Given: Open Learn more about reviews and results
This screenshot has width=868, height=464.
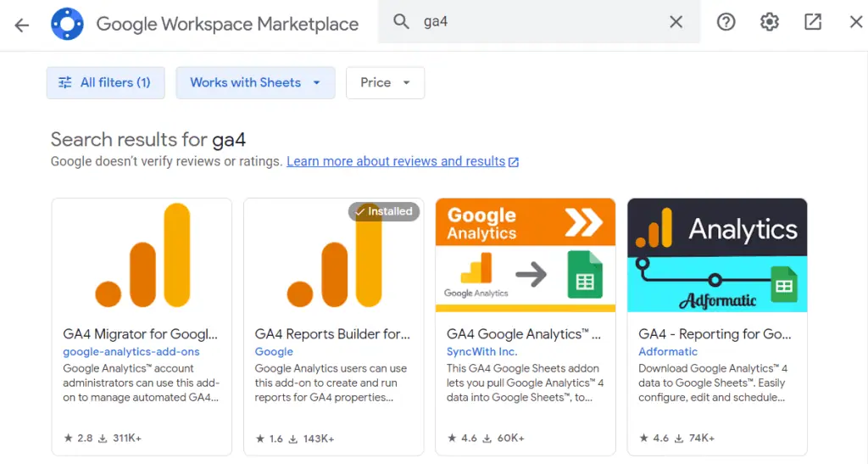Looking at the screenshot, I should click(x=396, y=161).
